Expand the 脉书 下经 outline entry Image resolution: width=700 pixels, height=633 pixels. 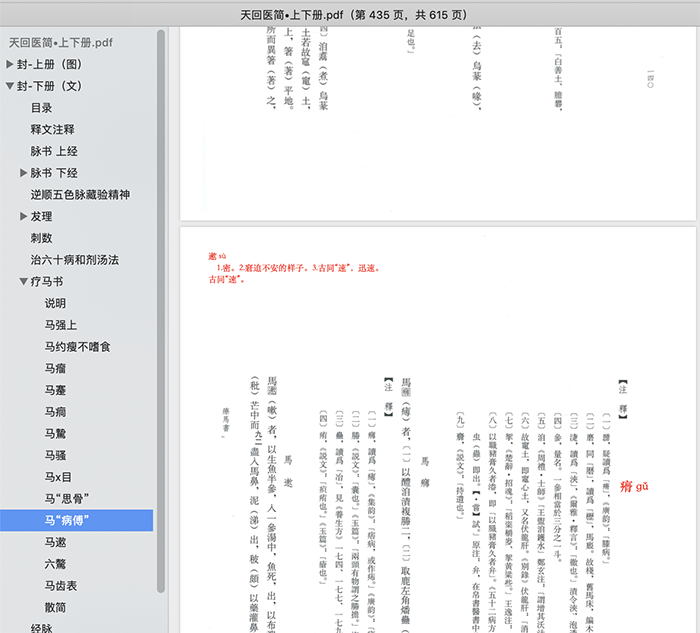(x=24, y=173)
